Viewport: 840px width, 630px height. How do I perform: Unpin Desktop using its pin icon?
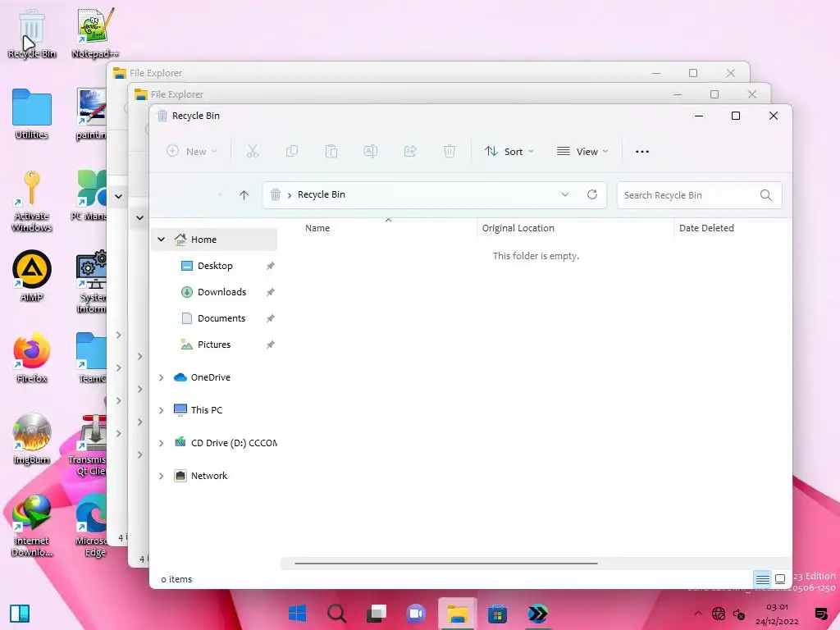[x=271, y=266]
